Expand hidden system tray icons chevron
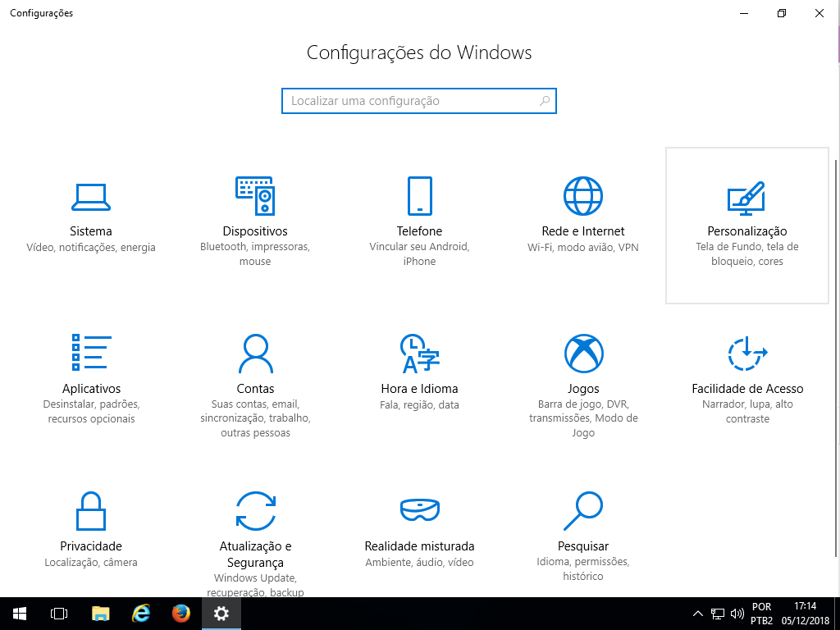840x630 pixels. click(x=698, y=614)
